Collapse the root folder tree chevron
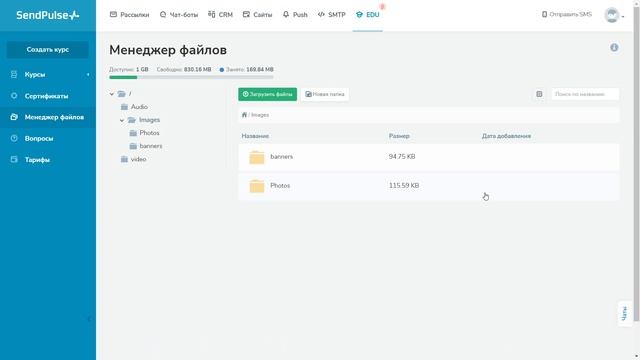 [x=111, y=94]
